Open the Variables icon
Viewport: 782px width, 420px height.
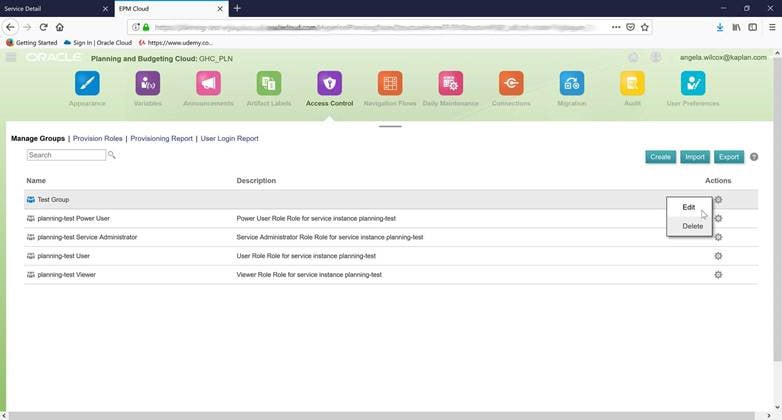click(x=147, y=84)
